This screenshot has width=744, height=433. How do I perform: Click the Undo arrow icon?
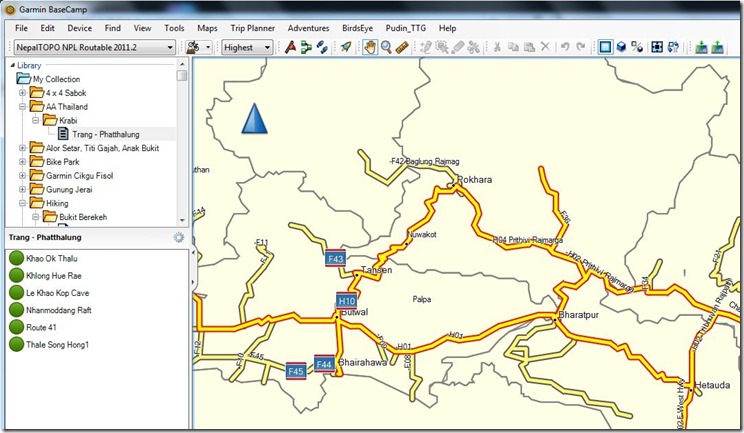coord(565,46)
